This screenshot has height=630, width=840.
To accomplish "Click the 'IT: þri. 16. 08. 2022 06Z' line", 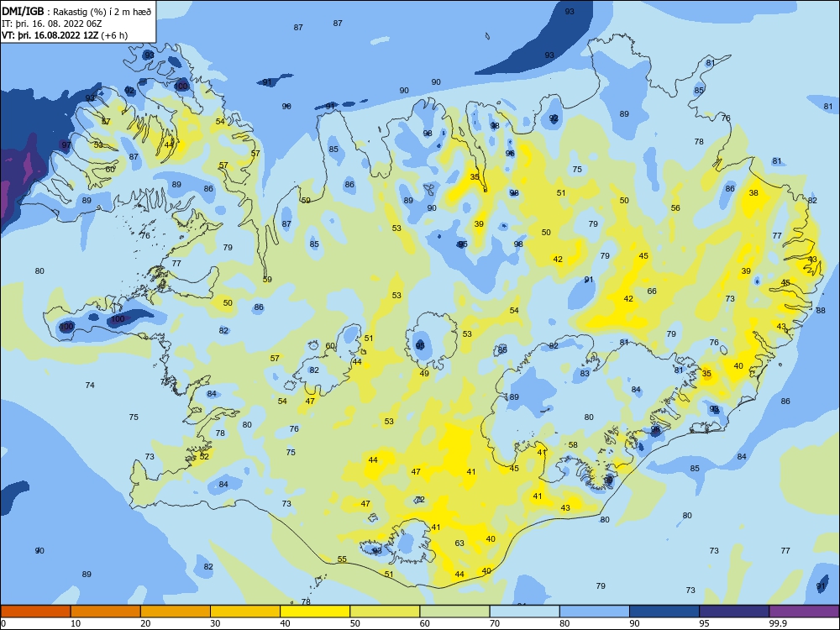I will [52, 24].
